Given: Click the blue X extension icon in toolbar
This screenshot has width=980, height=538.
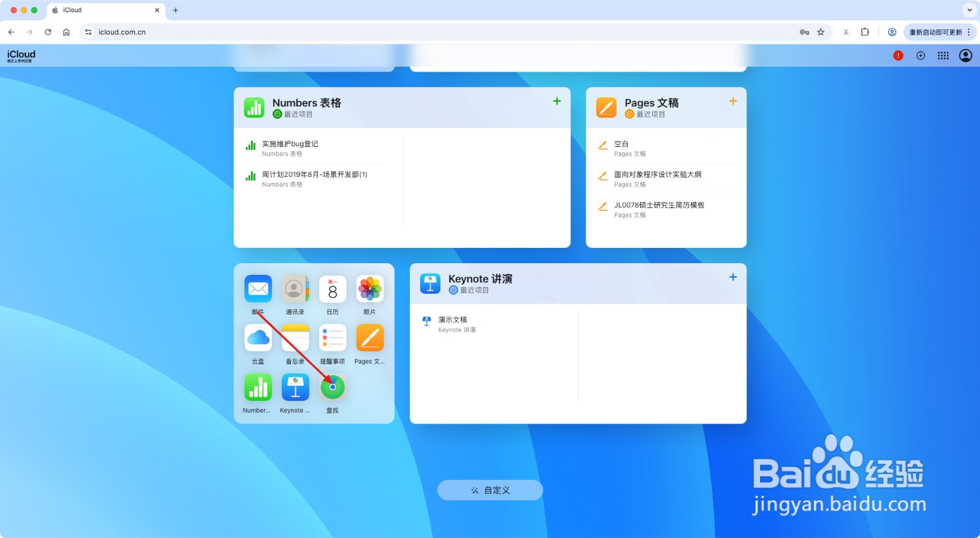Looking at the screenshot, I should (846, 32).
